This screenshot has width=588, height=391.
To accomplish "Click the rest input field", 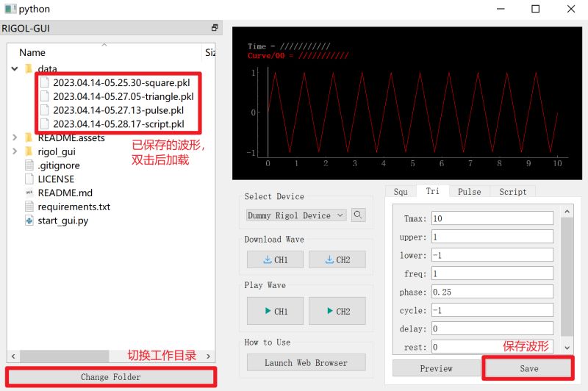I will coord(492,347).
